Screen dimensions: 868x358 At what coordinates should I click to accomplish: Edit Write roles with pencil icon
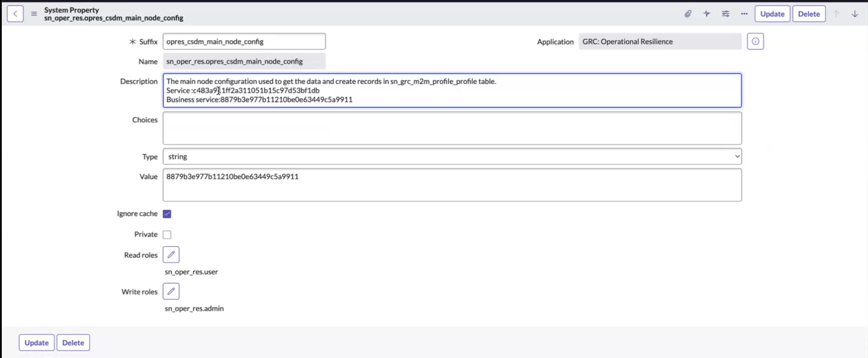click(x=171, y=291)
